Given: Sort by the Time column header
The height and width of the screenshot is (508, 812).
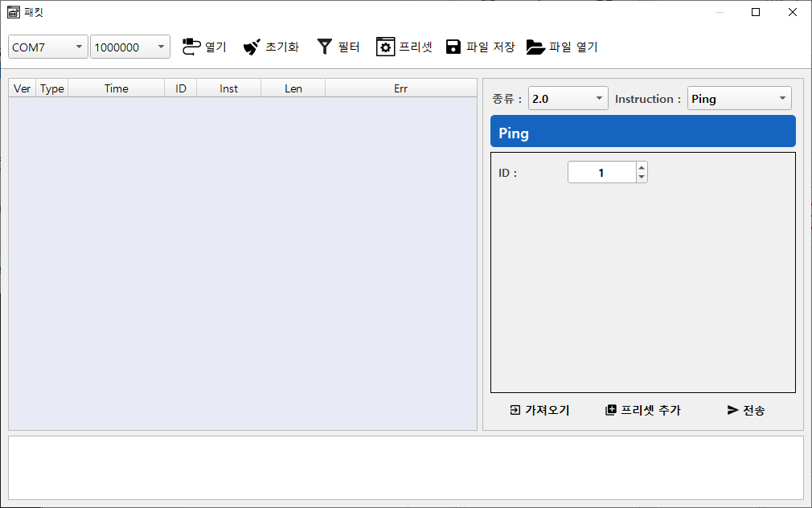Looking at the screenshot, I should coord(116,88).
